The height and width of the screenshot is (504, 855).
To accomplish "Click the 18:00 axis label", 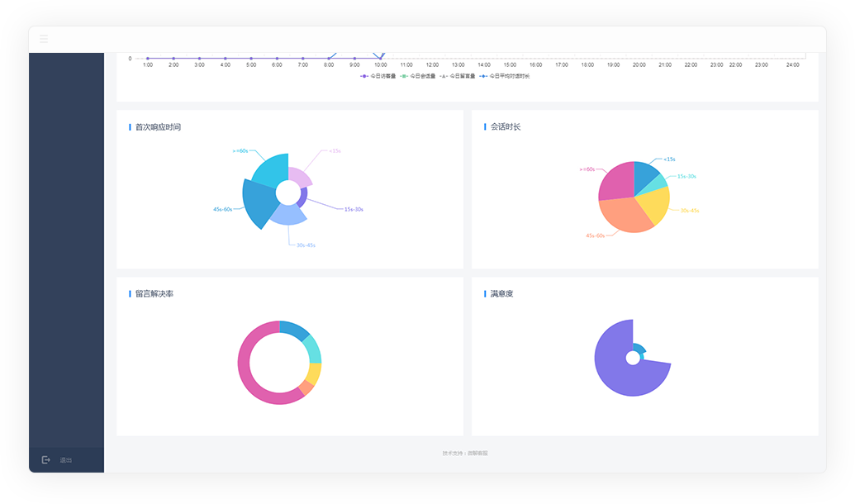I will tap(587, 65).
